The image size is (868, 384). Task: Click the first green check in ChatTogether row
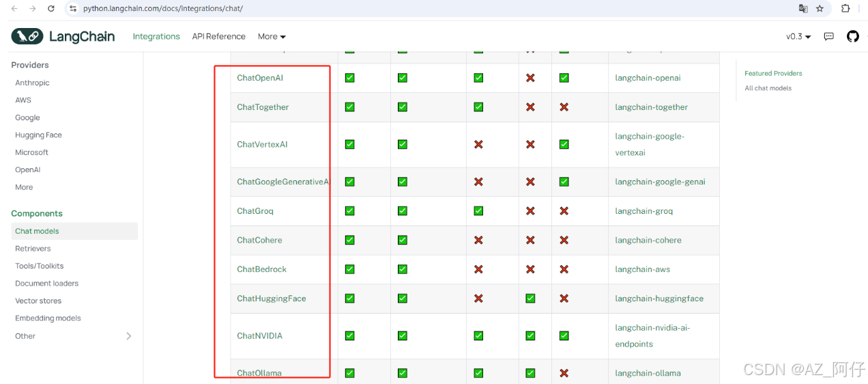[x=349, y=107]
